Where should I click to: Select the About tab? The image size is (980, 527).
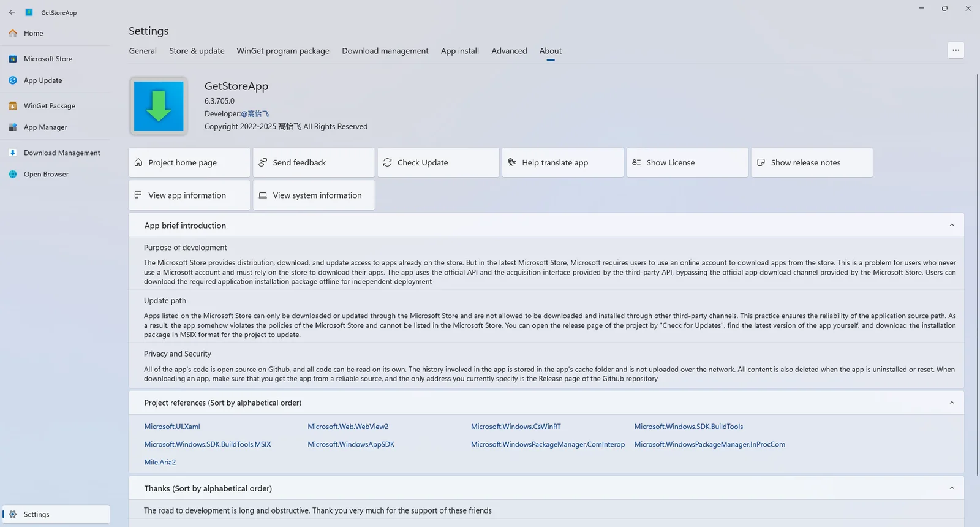click(x=551, y=51)
